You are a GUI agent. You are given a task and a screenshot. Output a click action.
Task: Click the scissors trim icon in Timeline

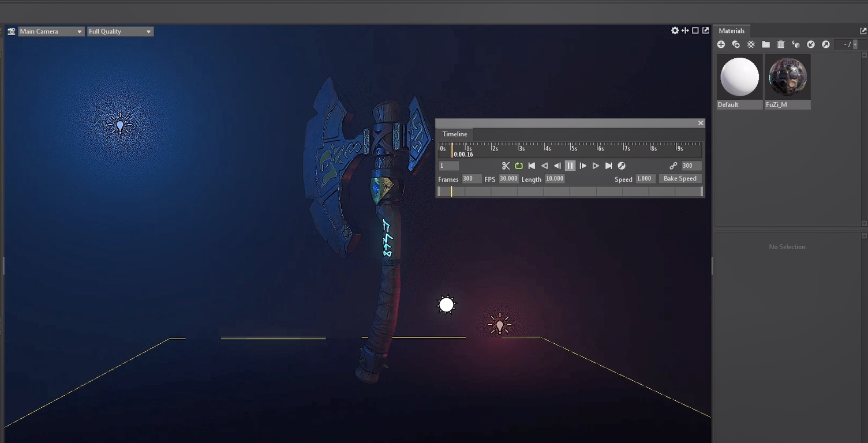(506, 166)
